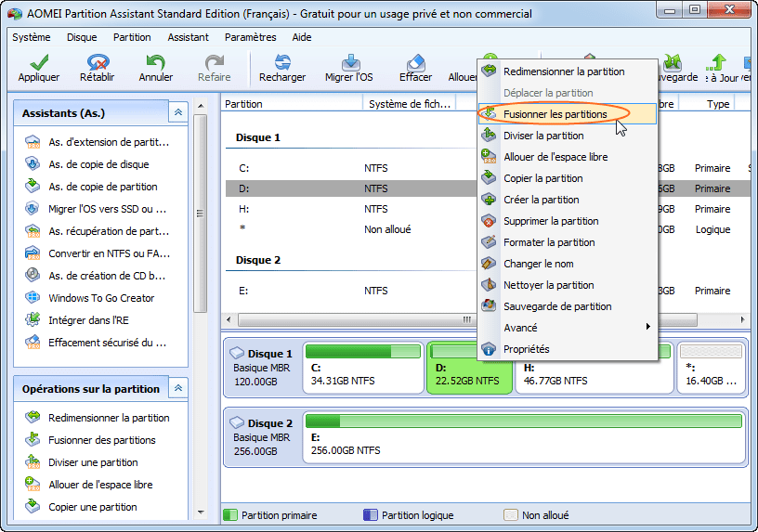Choose Allouer de l'espace libre context entry

coord(568,157)
